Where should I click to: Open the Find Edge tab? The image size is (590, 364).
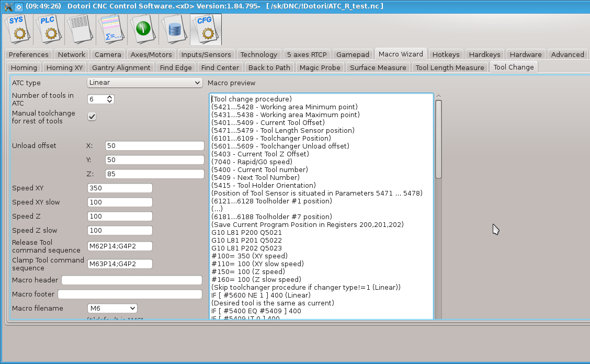[x=176, y=68]
